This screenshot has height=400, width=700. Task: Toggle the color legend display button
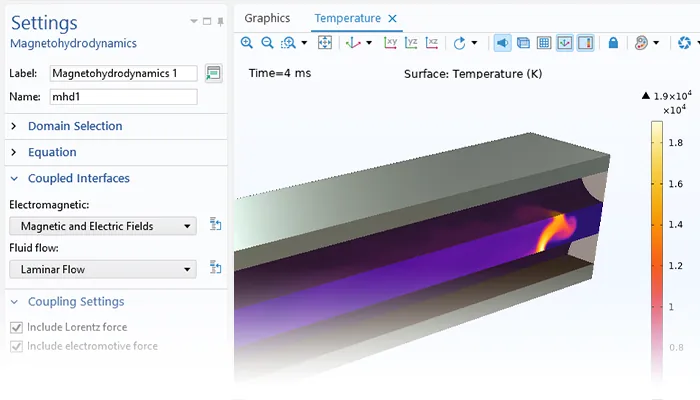coord(585,43)
